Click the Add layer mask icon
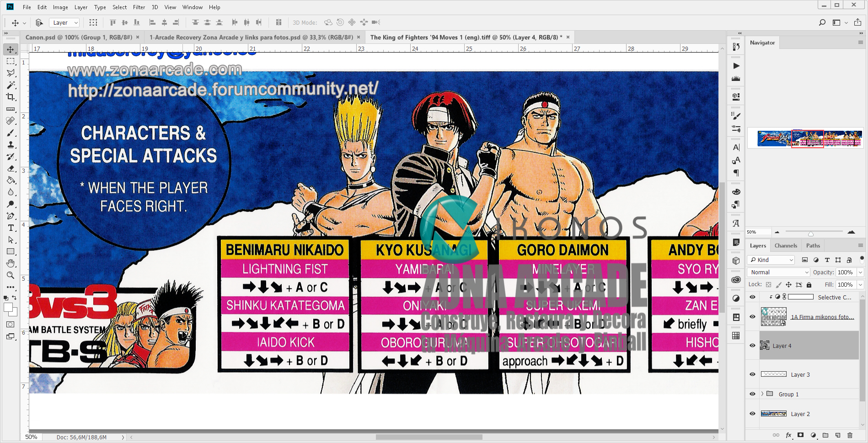 [801, 436]
